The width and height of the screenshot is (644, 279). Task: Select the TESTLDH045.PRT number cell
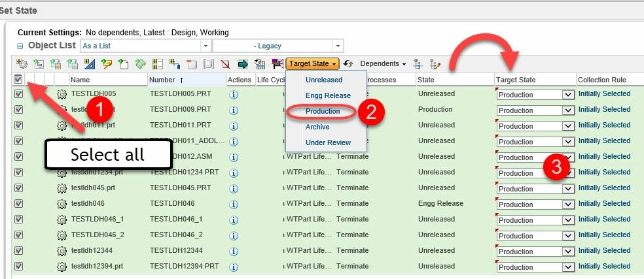click(180, 188)
